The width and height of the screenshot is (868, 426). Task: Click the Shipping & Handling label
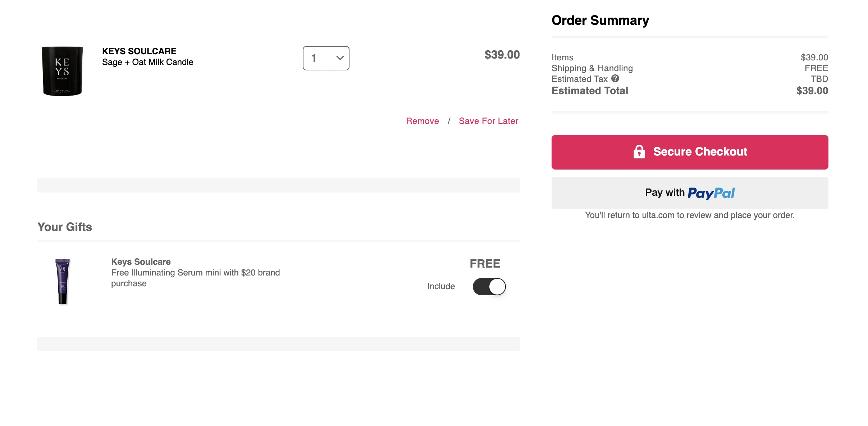click(592, 68)
